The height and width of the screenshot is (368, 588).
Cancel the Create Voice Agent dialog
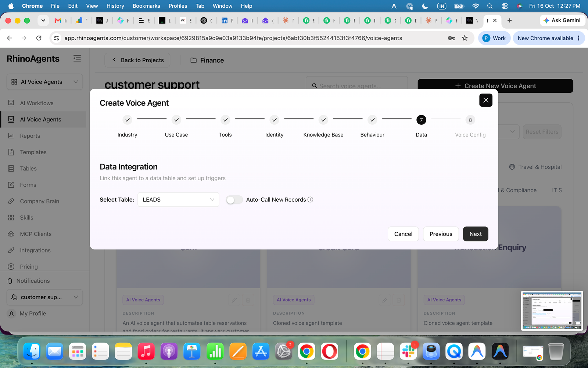pos(403,234)
